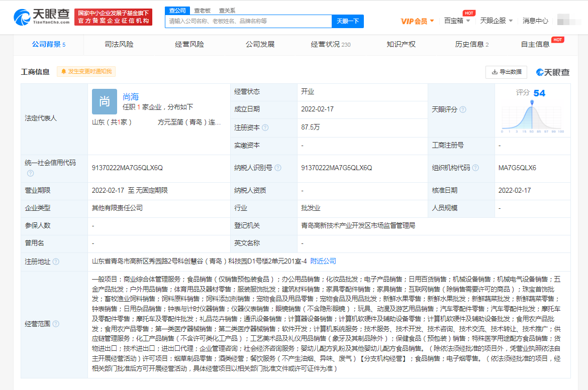The height and width of the screenshot is (390, 588).
Task: Click help icon beside 纳税人识别号
Action: 277,168
